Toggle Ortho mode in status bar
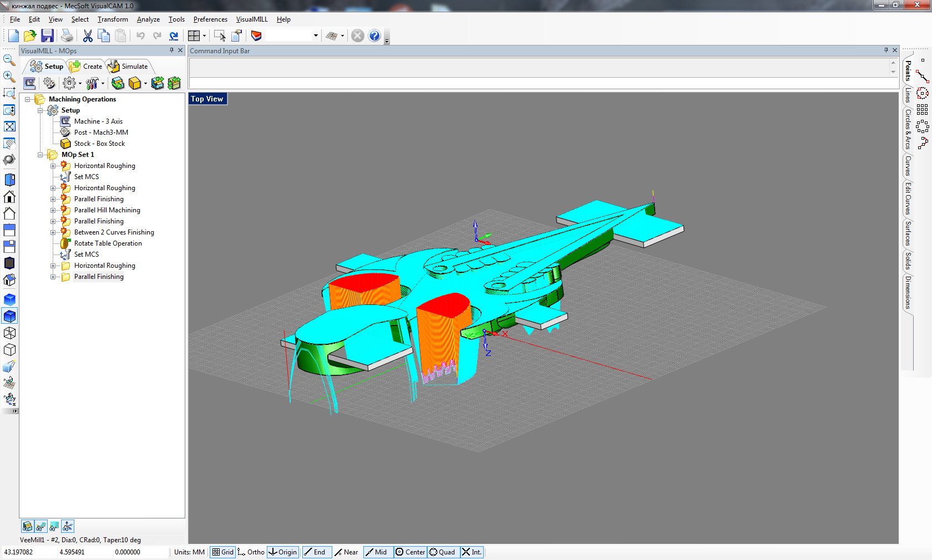 pyautogui.click(x=251, y=552)
